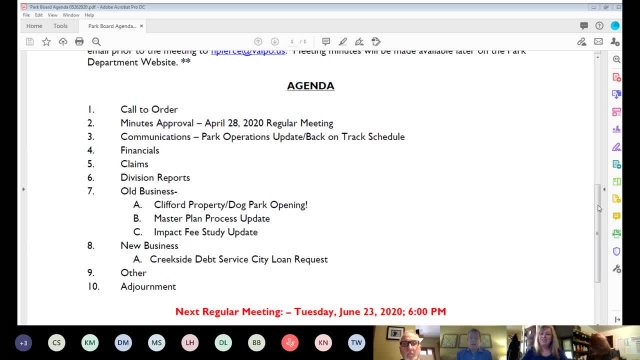Screen dimensions: 640x360
Task: Click the Save file icon
Action: tap(30, 42)
